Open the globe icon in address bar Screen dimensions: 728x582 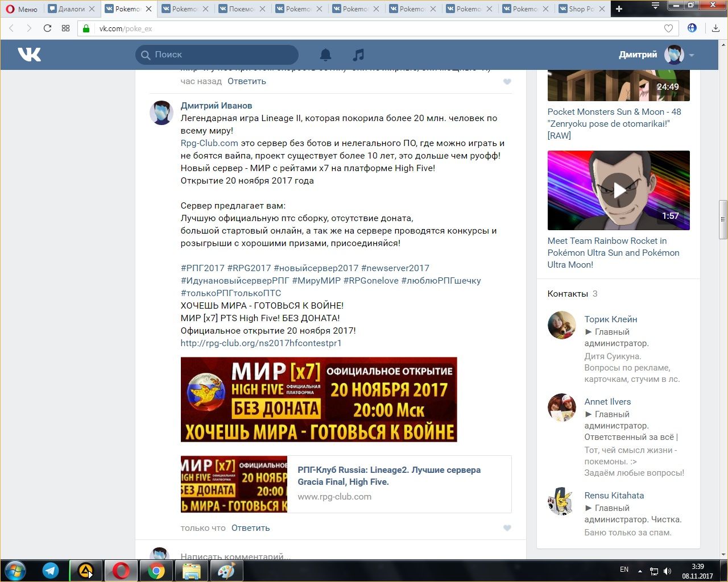(x=692, y=28)
